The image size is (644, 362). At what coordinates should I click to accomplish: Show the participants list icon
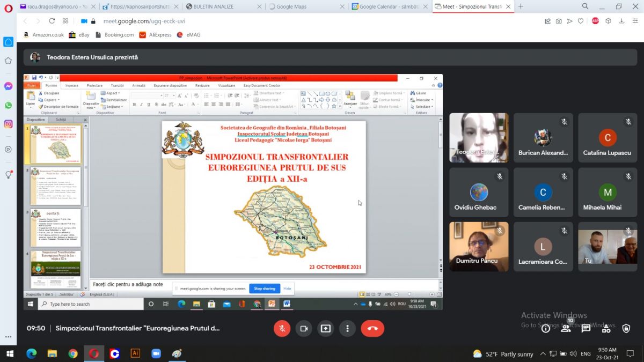[566, 328]
